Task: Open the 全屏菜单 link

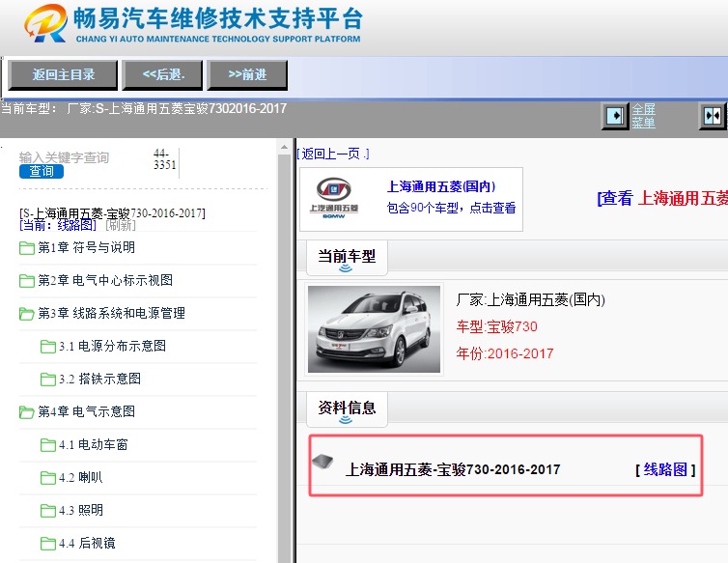Action: pyautogui.click(x=643, y=116)
